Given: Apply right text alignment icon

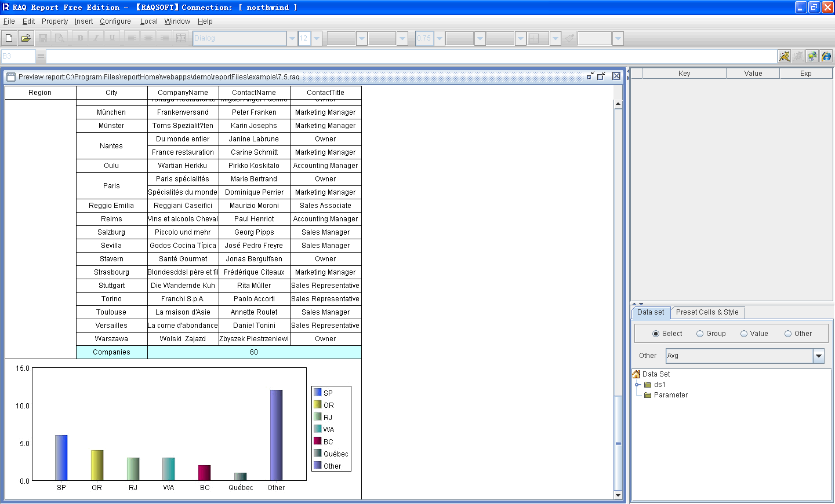Looking at the screenshot, I should tap(165, 38).
